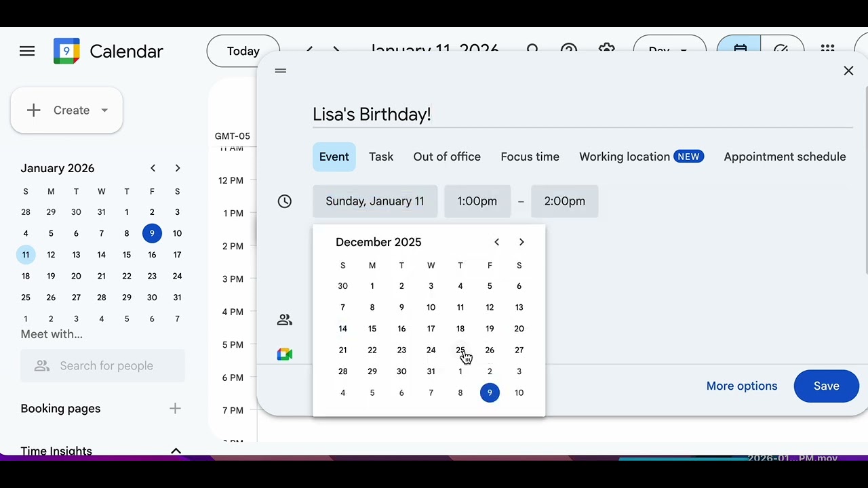Add a booking page with plus icon
Screen dimensions: 868x488
(x=175, y=409)
